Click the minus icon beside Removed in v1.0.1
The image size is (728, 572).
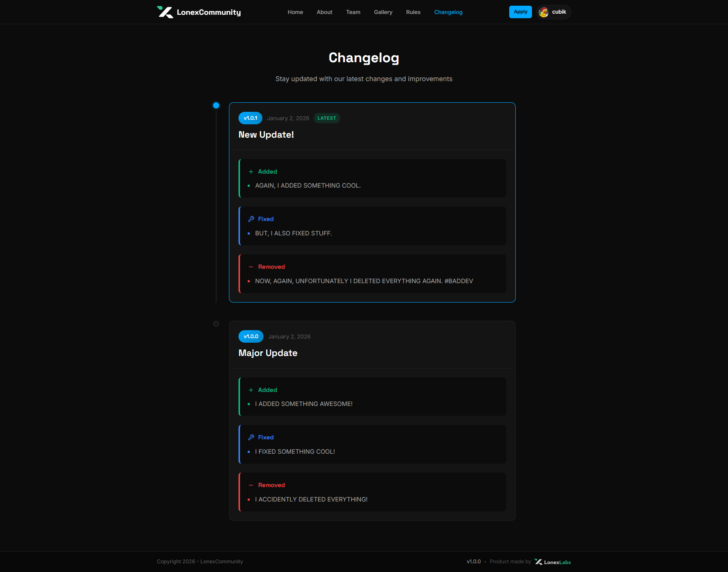(251, 267)
